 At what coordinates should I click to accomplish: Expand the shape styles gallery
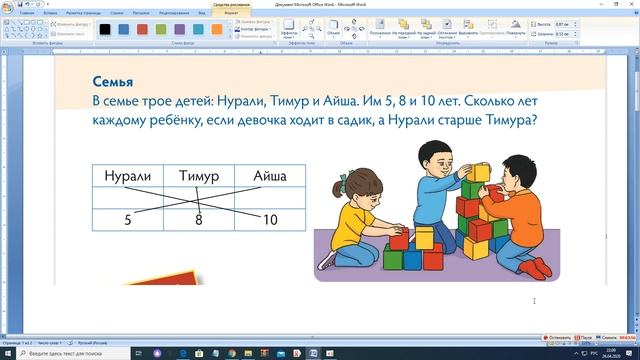(x=229, y=37)
